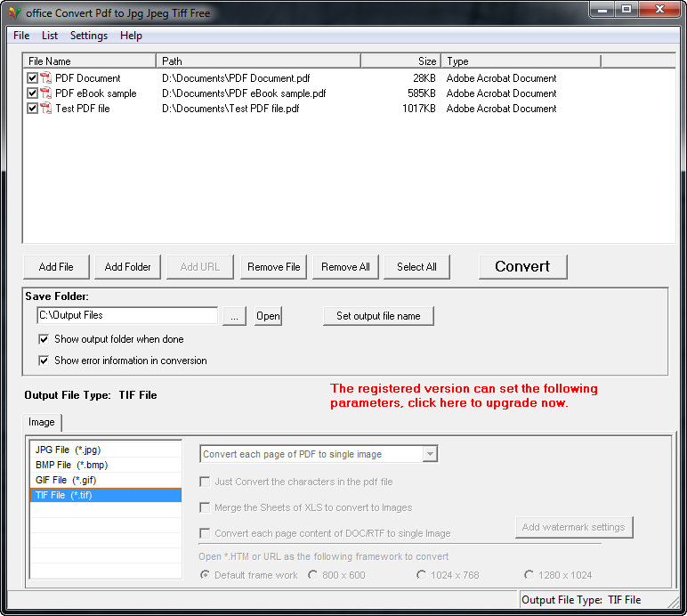The height and width of the screenshot is (616, 687).
Task: Open the List menu
Action: pos(50,36)
